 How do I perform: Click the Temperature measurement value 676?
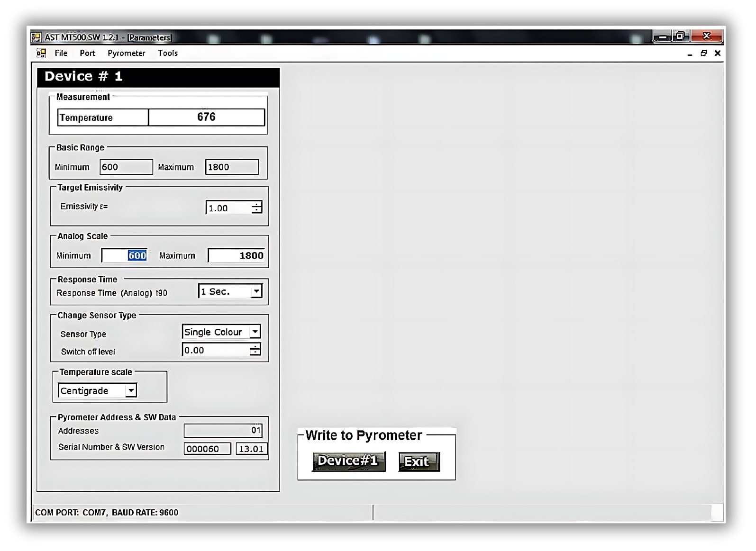[x=207, y=117]
